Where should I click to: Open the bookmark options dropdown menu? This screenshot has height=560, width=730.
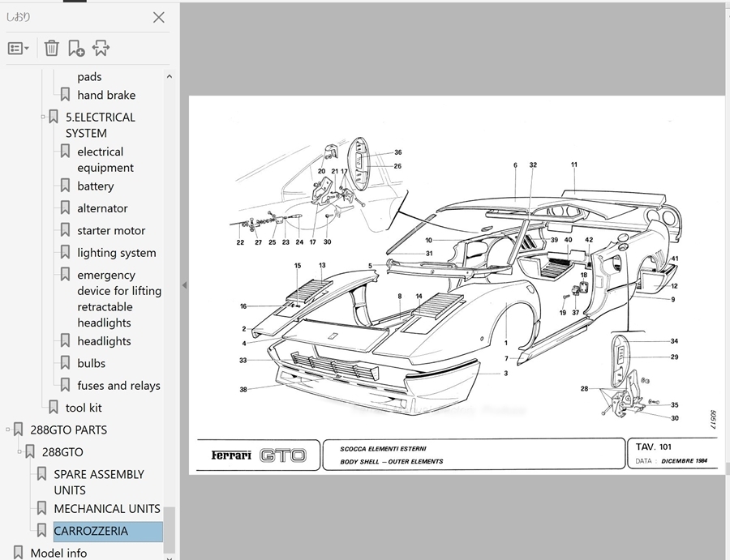click(x=19, y=48)
